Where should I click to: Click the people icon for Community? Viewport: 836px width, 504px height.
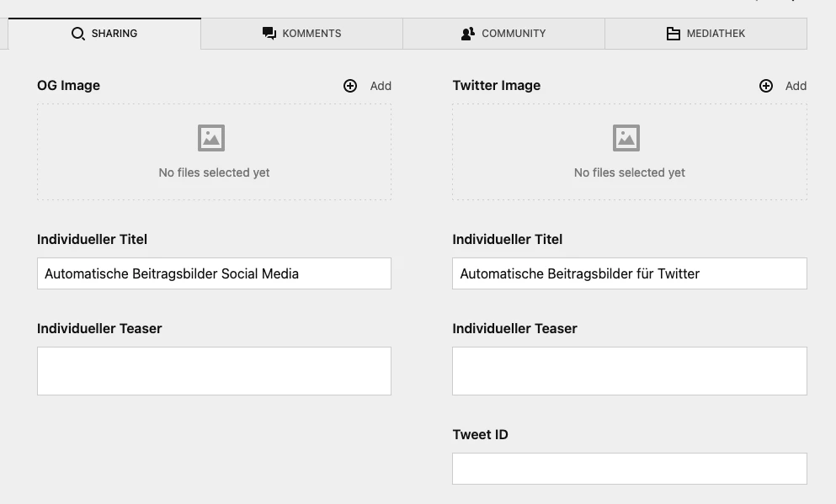pyautogui.click(x=468, y=34)
